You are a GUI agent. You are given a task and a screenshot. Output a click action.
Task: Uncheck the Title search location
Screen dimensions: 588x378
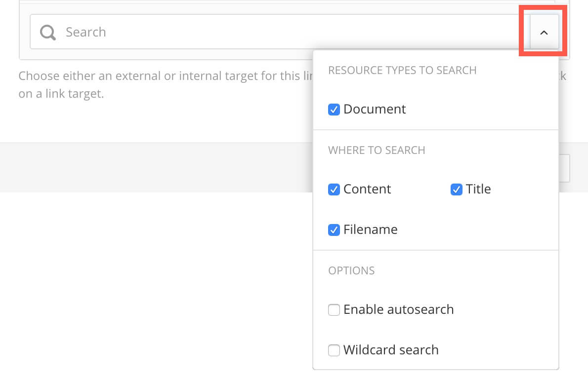point(457,189)
